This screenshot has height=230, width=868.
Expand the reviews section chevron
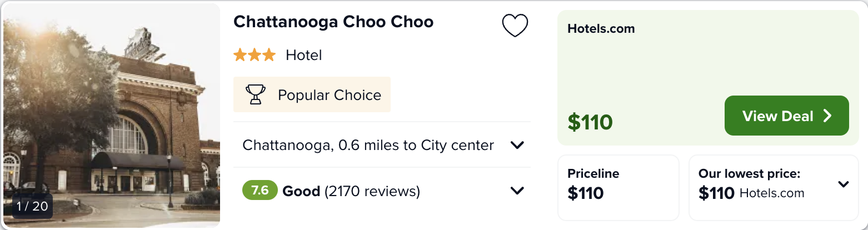(517, 191)
